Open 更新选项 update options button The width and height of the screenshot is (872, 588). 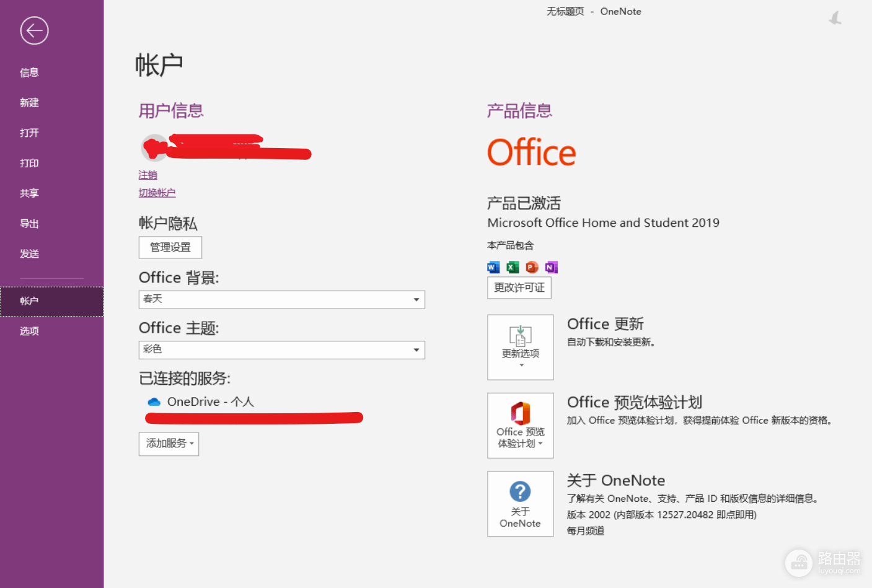pos(521,347)
